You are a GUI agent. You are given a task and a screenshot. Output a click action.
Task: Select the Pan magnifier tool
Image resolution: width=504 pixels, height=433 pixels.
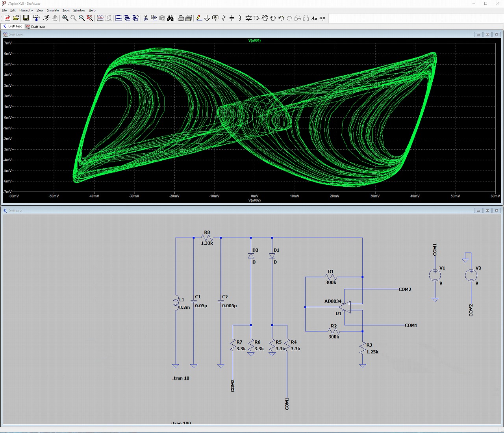tap(73, 18)
